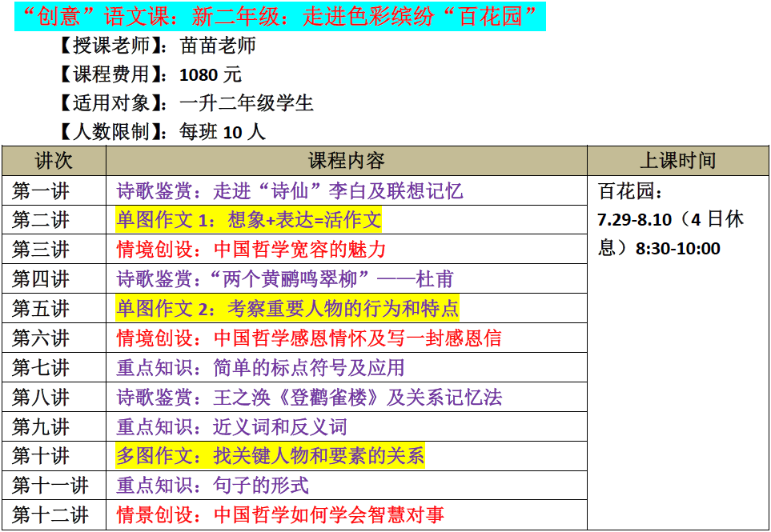Click the 诗歌鉴赏 李白及联想记忆 lesson text

click(290, 190)
